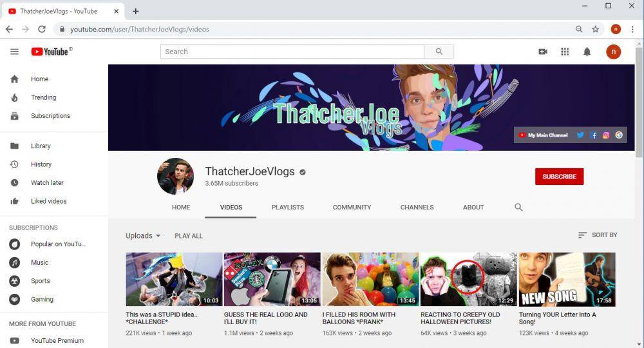This screenshot has height=348, width=644.
Task: Switch to the ABOUT tab
Action: (x=473, y=208)
